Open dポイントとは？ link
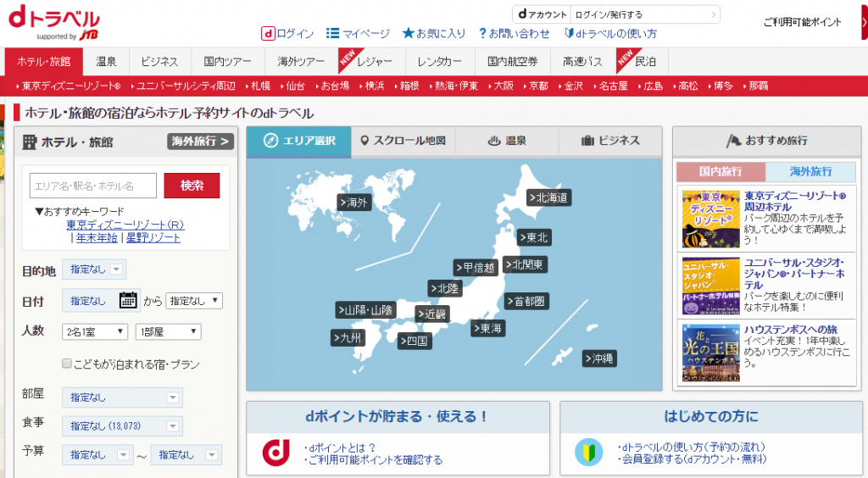The image size is (868, 478). click(x=342, y=447)
